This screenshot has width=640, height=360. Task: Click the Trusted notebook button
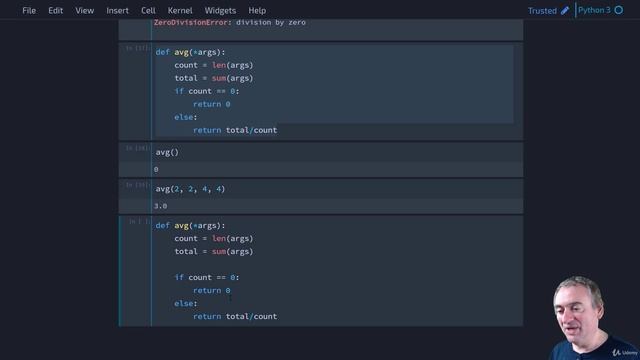[x=542, y=11]
